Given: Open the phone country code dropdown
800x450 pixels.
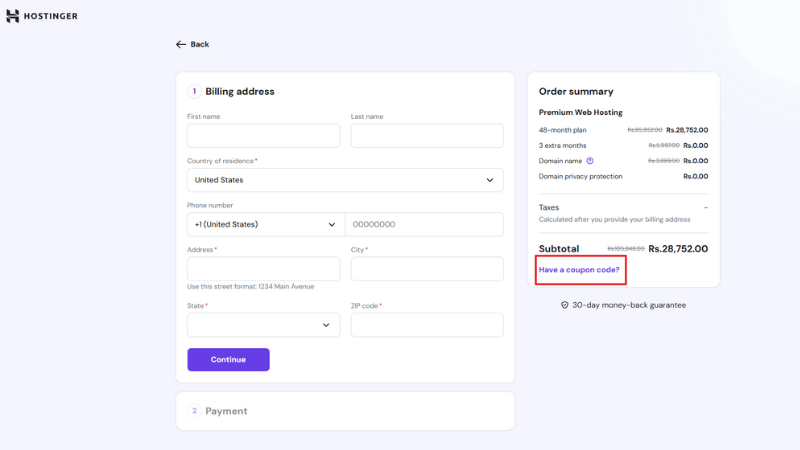Looking at the screenshot, I should click(266, 224).
